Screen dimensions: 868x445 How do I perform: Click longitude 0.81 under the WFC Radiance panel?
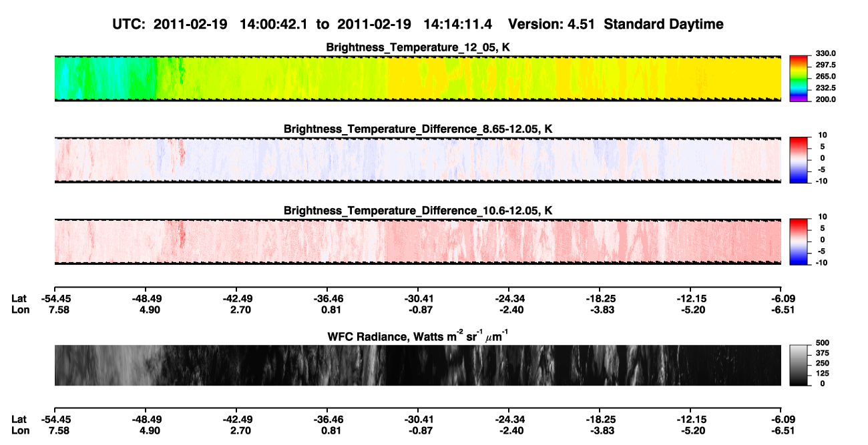click(x=331, y=430)
